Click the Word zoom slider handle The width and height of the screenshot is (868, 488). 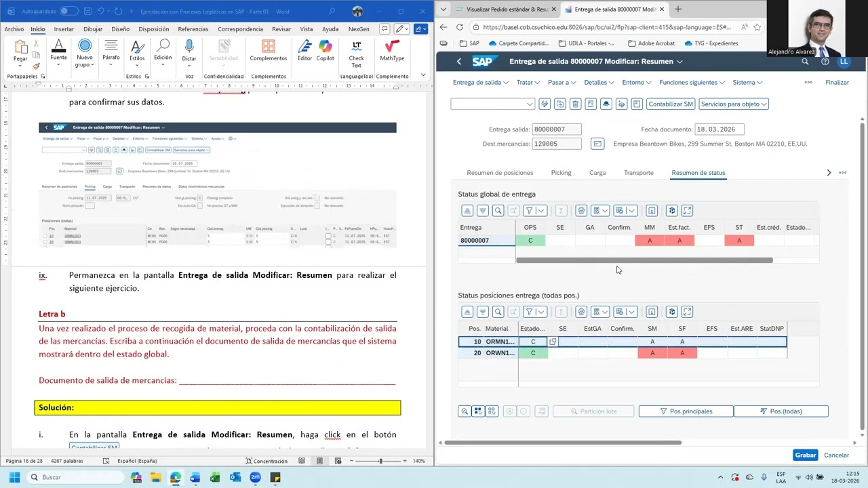380,461
